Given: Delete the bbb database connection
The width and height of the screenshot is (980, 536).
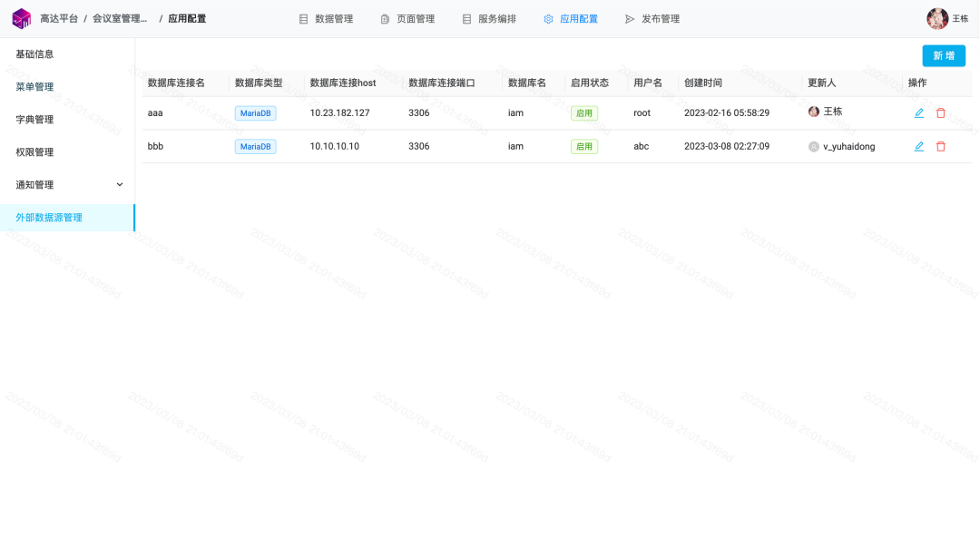Looking at the screenshot, I should [941, 146].
